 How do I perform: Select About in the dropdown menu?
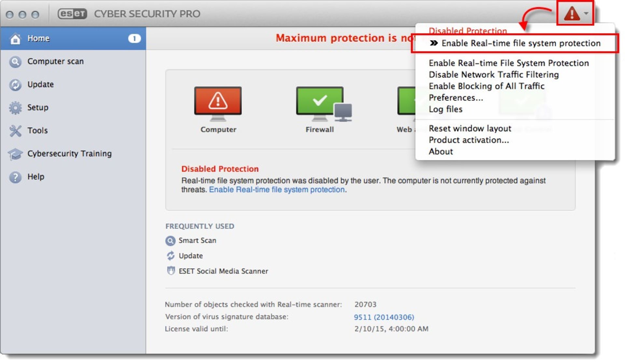point(441,152)
